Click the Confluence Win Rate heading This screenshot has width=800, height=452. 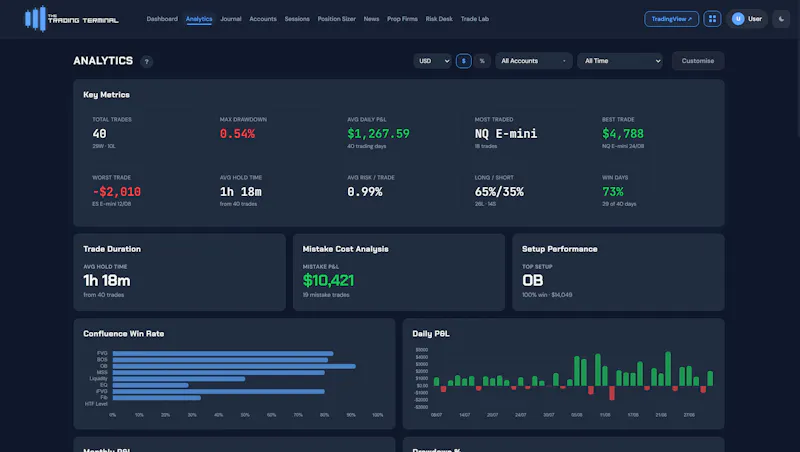click(123, 334)
